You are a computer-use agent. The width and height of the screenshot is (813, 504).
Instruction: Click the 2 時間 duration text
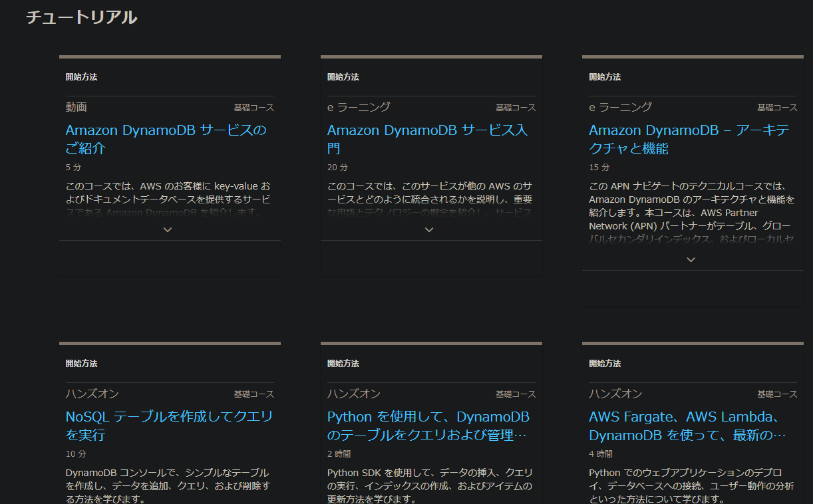coord(339,454)
